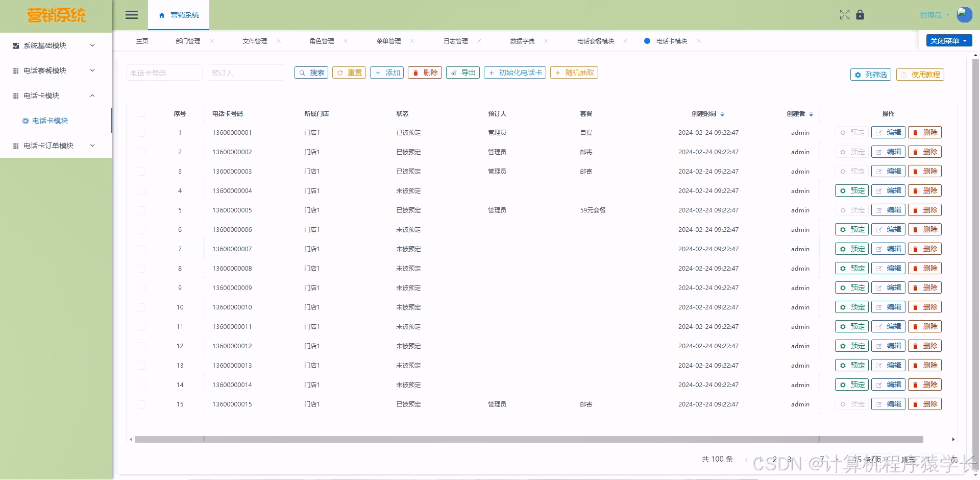Click right arrow of horizontal scrollbar
This screenshot has height=480, width=980.
coord(953,439)
